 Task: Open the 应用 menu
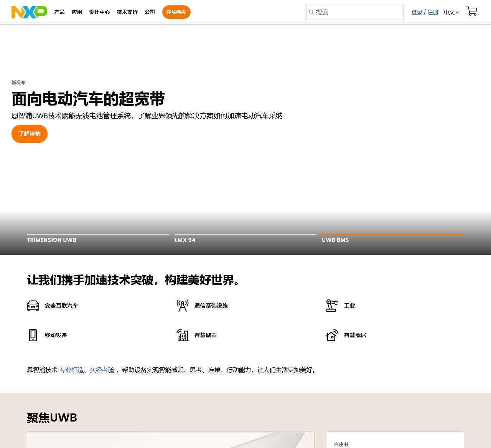tap(77, 12)
